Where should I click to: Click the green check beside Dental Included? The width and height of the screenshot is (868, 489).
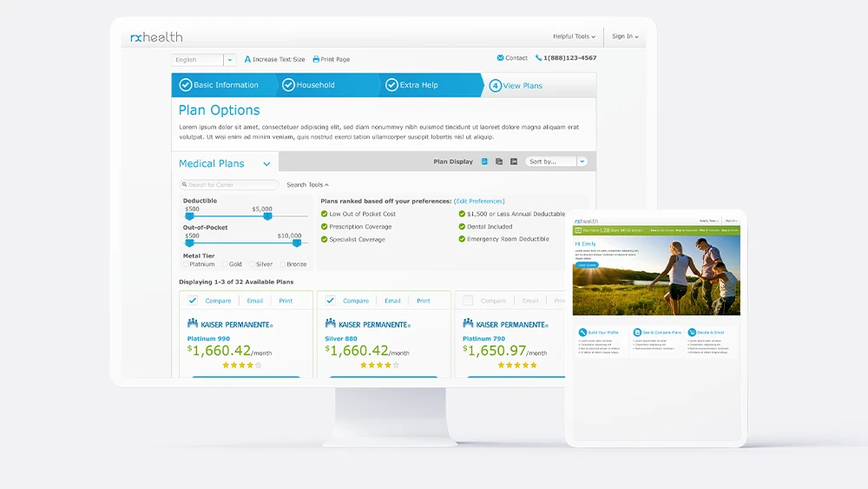pos(462,227)
